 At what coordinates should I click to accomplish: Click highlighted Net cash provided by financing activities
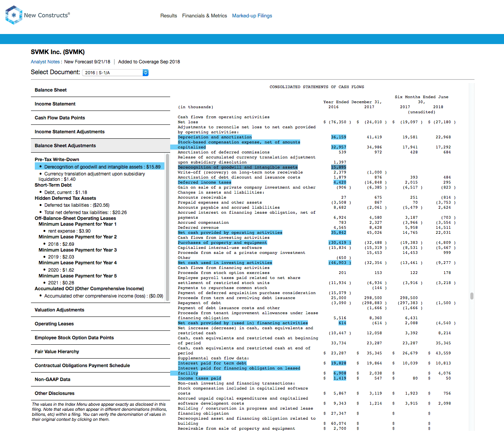coord(243,323)
